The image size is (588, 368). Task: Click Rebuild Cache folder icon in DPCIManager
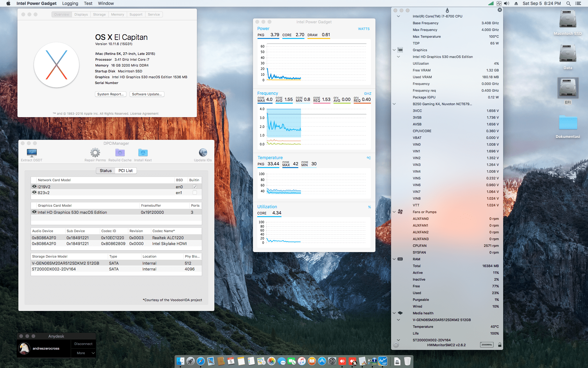120,152
